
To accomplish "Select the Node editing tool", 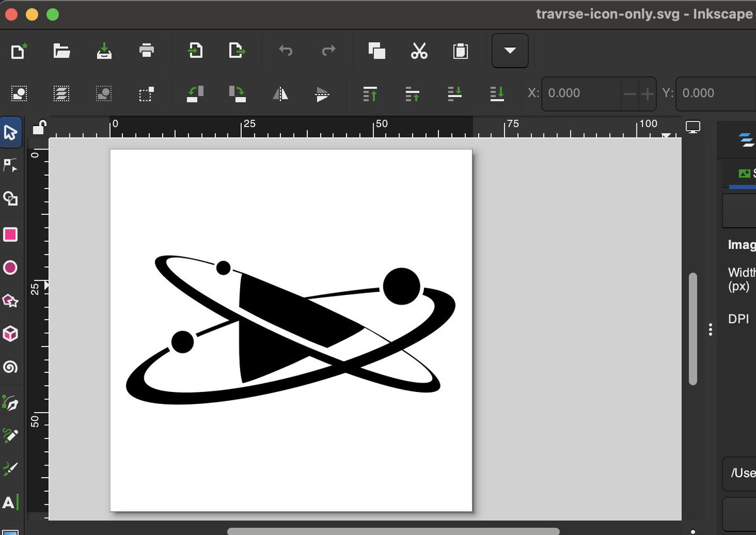I will [10, 166].
